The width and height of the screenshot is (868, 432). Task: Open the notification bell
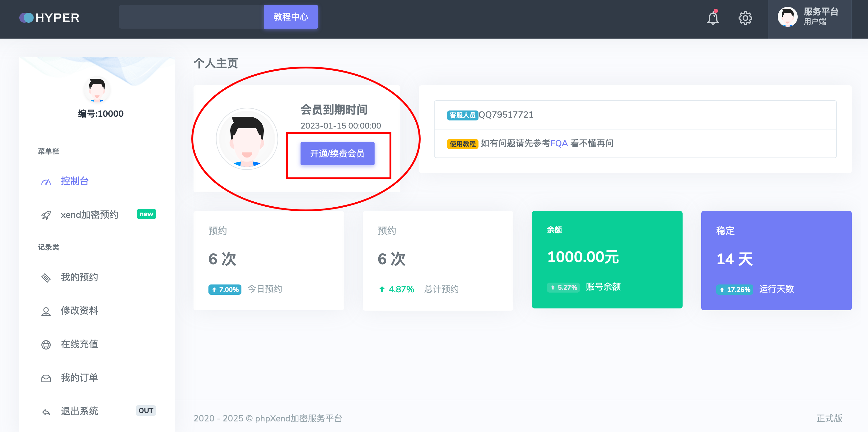(713, 17)
